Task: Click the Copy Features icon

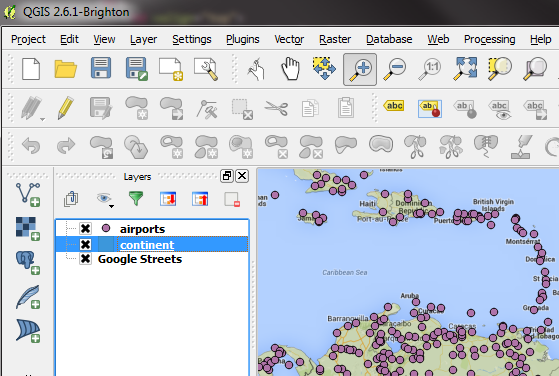Action: click(310, 108)
